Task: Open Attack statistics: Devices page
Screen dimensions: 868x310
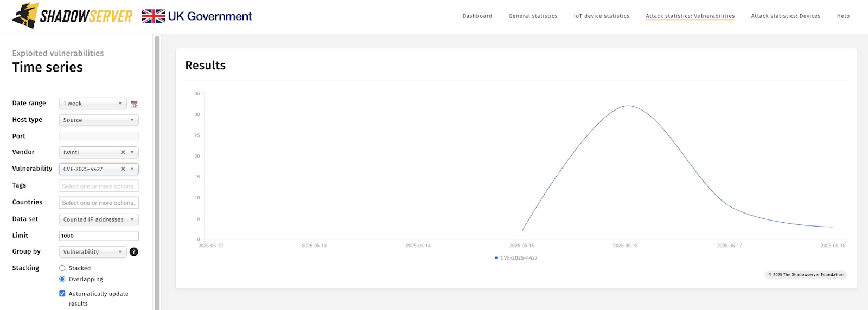Action: pyautogui.click(x=785, y=16)
